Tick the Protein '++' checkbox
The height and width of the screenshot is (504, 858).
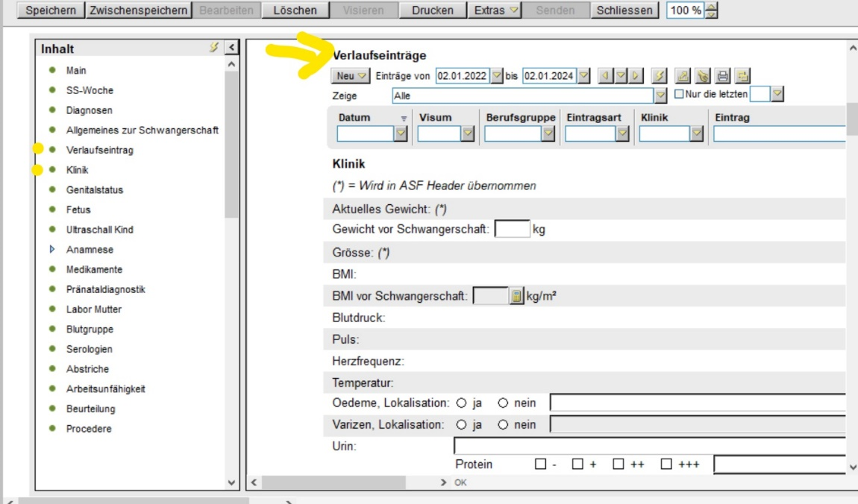[x=618, y=464]
